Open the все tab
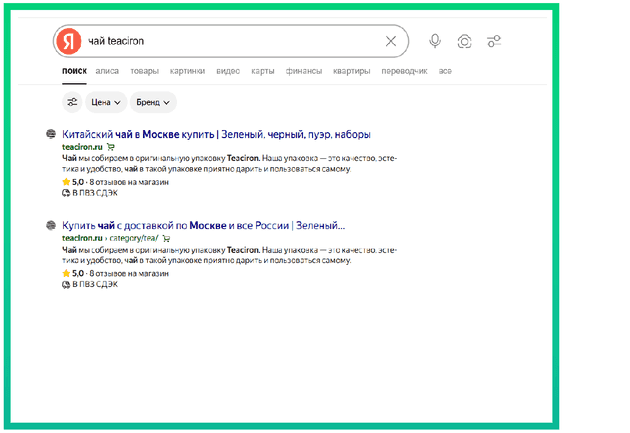Image resolution: width=630 pixels, height=433 pixels. click(x=445, y=71)
